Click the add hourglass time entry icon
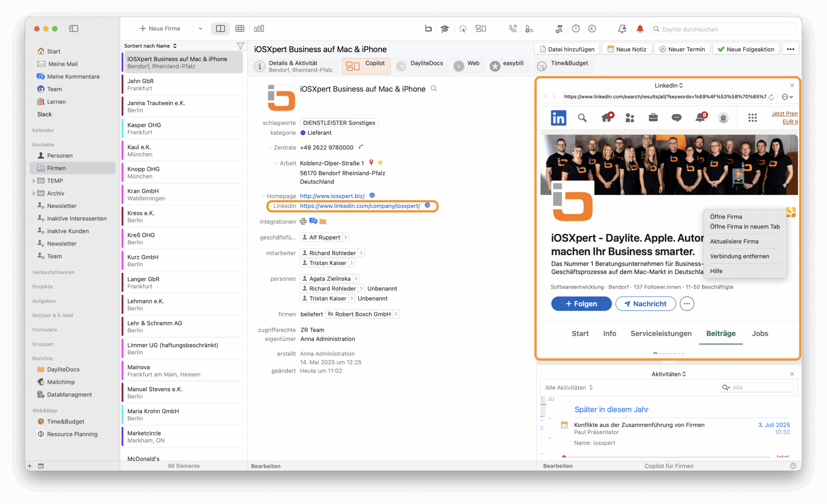The width and height of the screenshot is (827, 504). point(559,28)
